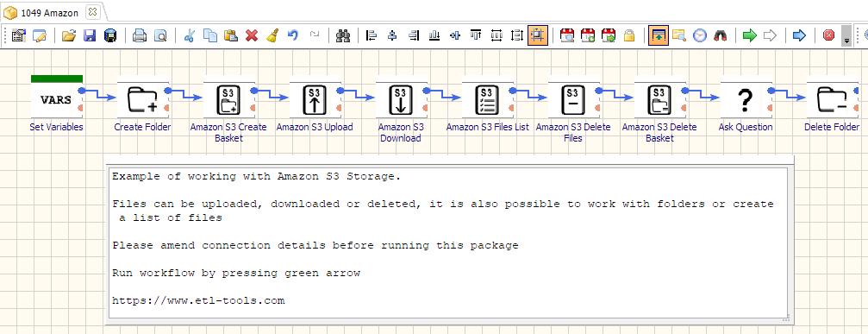Screen dimensions: 868x334
Task: Open package properties icon in toolbar
Action: 19,36
